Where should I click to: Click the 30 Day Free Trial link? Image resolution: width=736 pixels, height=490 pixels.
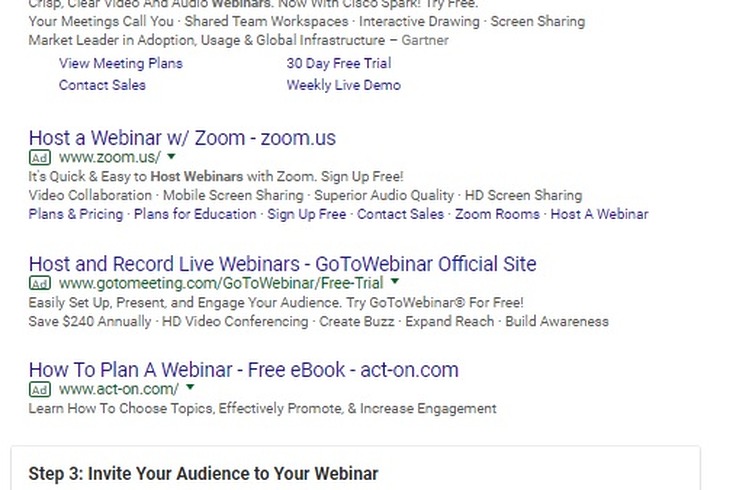338,63
